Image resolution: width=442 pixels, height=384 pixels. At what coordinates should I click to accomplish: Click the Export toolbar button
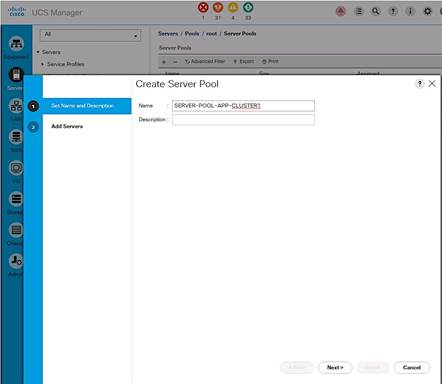244,61
